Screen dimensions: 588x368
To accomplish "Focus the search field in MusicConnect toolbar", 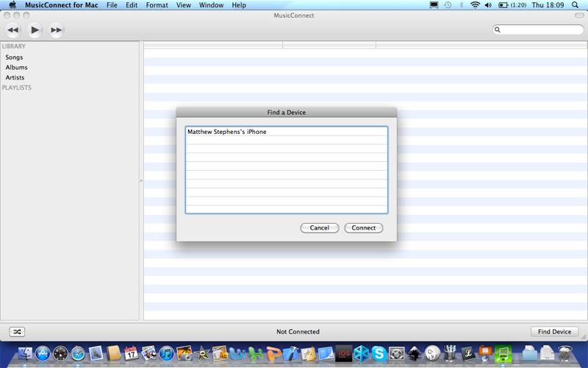I will (x=538, y=29).
